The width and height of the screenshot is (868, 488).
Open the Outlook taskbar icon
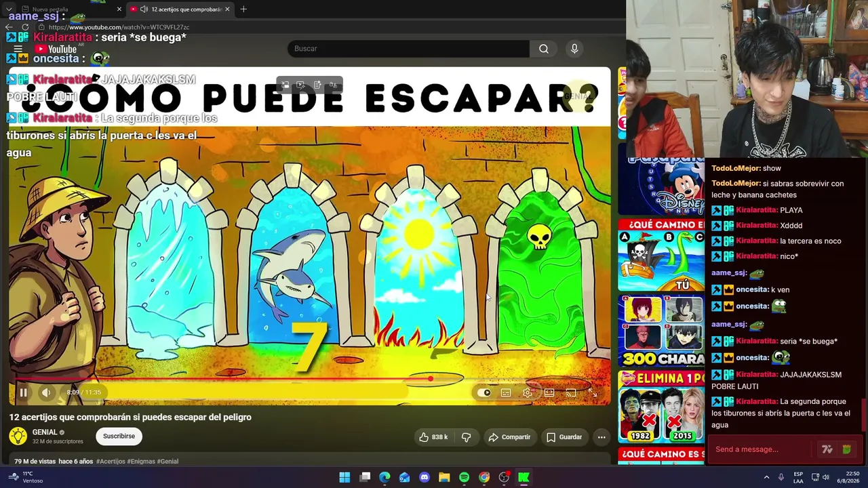(405, 478)
